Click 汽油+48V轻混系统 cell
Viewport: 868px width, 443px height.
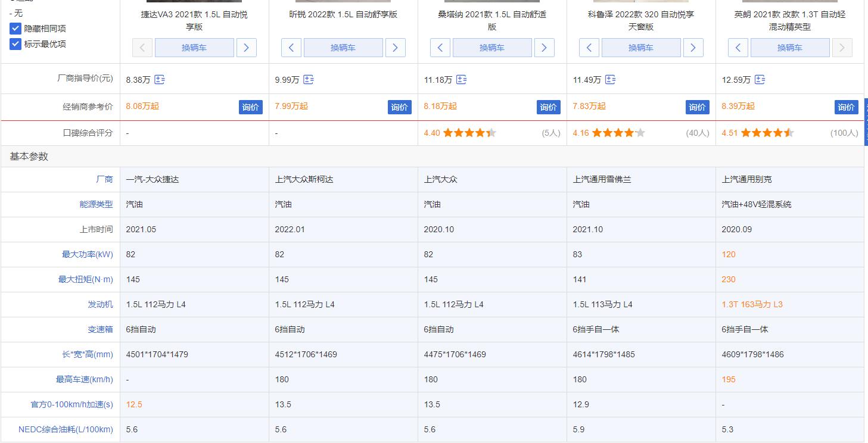pyautogui.click(x=757, y=204)
